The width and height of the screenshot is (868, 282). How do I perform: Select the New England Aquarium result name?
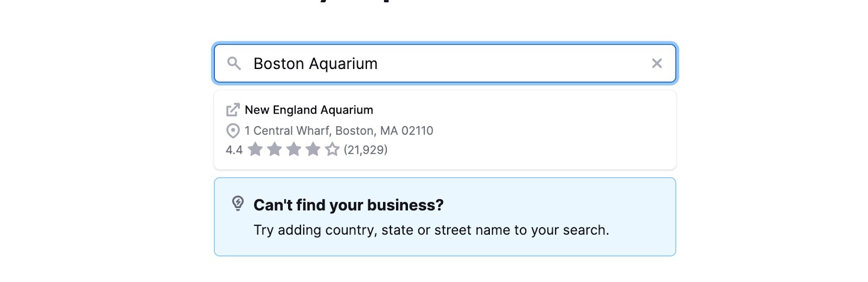click(x=309, y=110)
